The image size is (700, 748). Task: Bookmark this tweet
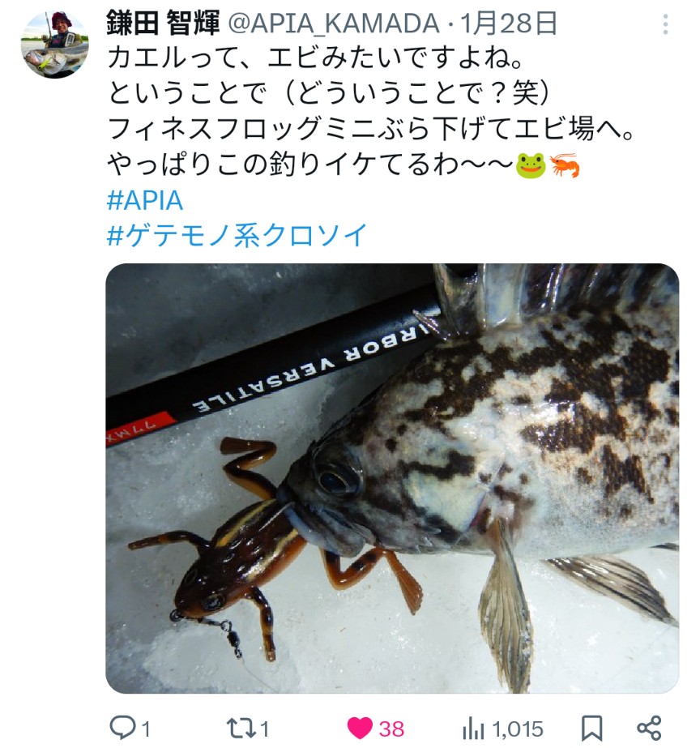[591, 729]
